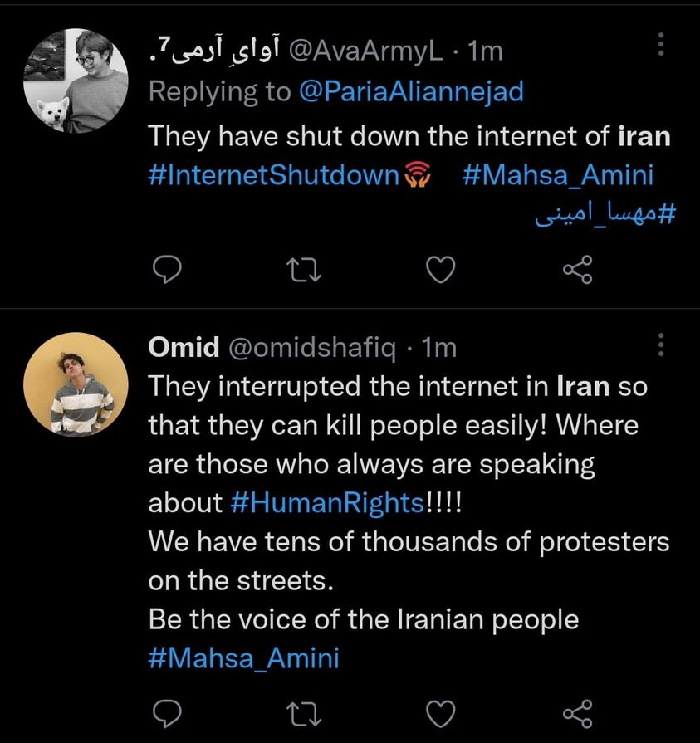The image size is (700, 743).
Task: Share the AvaArmyL tweet
Action: click(x=577, y=269)
